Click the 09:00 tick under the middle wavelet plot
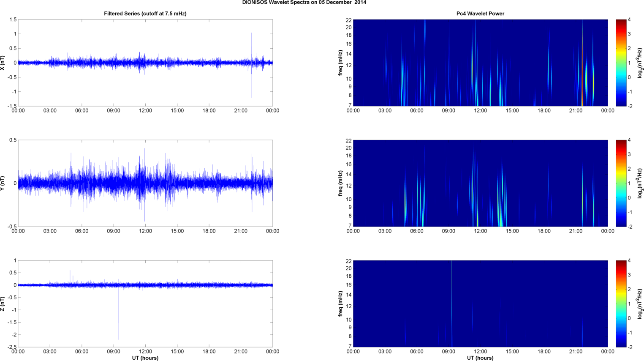Image resolution: width=644 pixels, height=361 pixels. (448, 231)
